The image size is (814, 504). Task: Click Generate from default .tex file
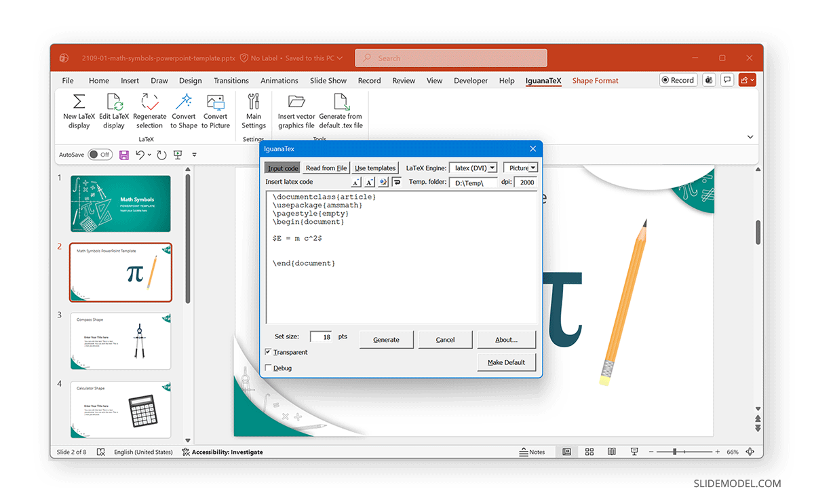click(341, 112)
